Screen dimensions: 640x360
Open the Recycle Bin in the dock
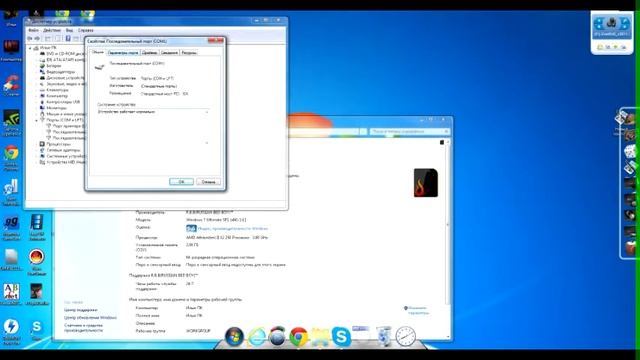(384, 337)
